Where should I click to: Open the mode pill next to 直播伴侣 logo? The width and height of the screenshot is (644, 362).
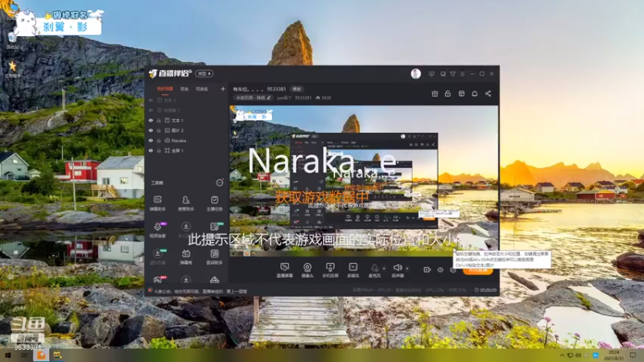point(204,74)
